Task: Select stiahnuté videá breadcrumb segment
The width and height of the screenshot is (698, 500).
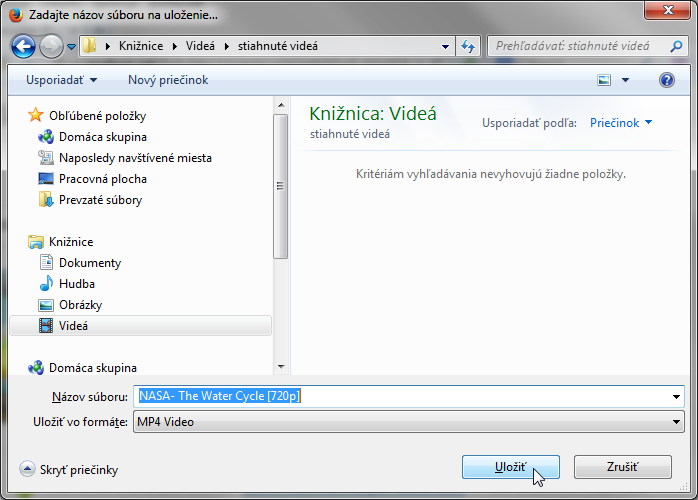Action: (278, 46)
